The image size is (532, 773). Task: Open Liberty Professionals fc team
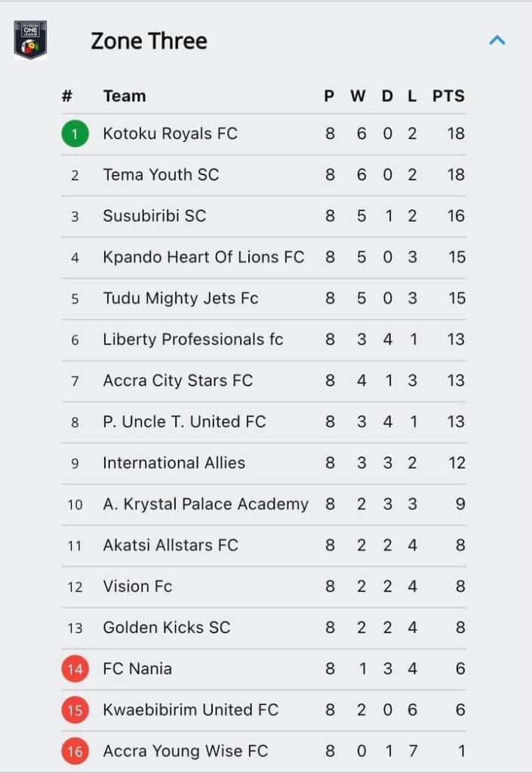[264, 340]
